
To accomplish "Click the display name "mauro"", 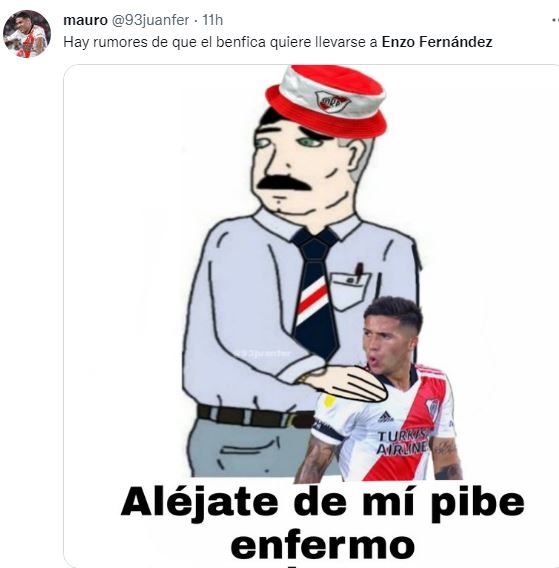I will tap(85, 20).
